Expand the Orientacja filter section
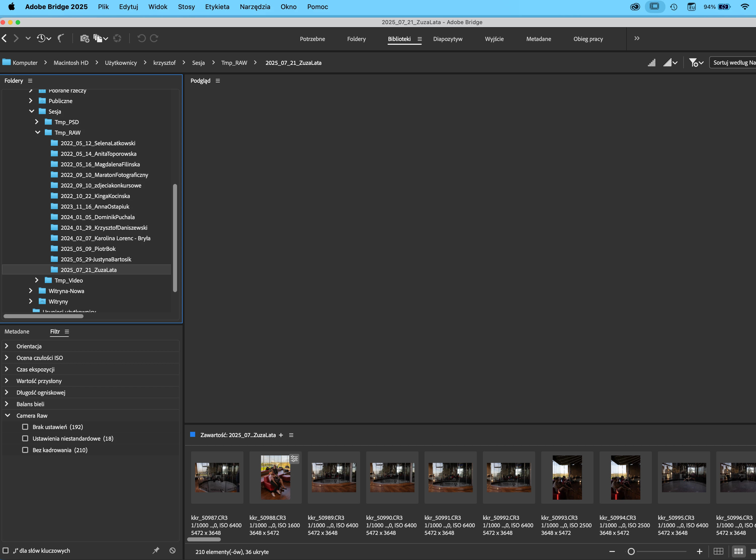This screenshot has height=560, width=756. click(x=7, y=346)
